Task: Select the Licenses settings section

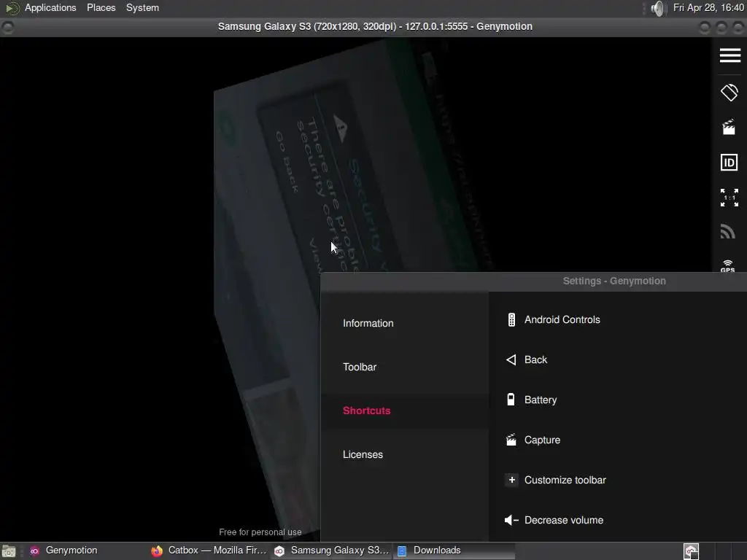Action: 363,455
